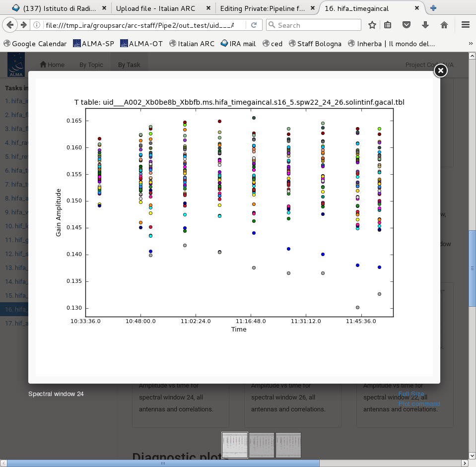This screenshot has width=476, height=467.
Task: Save page to Pocket icon
Action: (x=407, y=25)
